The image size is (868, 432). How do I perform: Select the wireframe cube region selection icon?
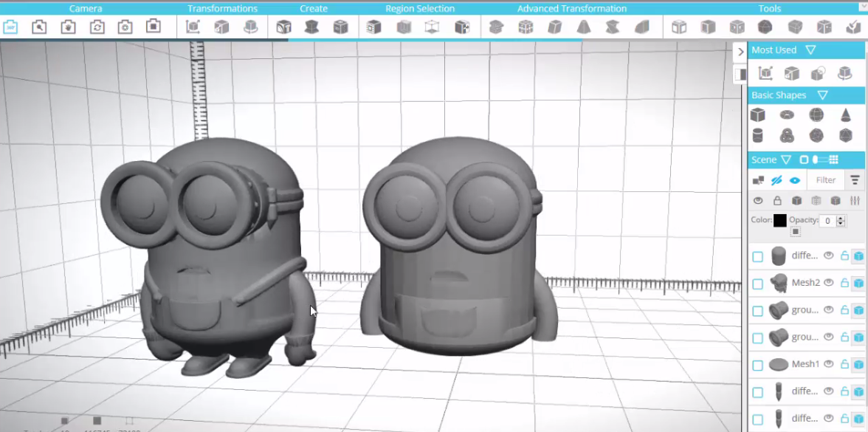[x=432, y=27]
